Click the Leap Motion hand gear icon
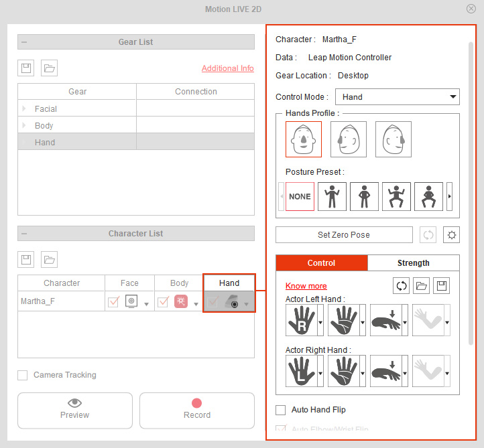Screen dimensions: 484x448 click(232, 301)
